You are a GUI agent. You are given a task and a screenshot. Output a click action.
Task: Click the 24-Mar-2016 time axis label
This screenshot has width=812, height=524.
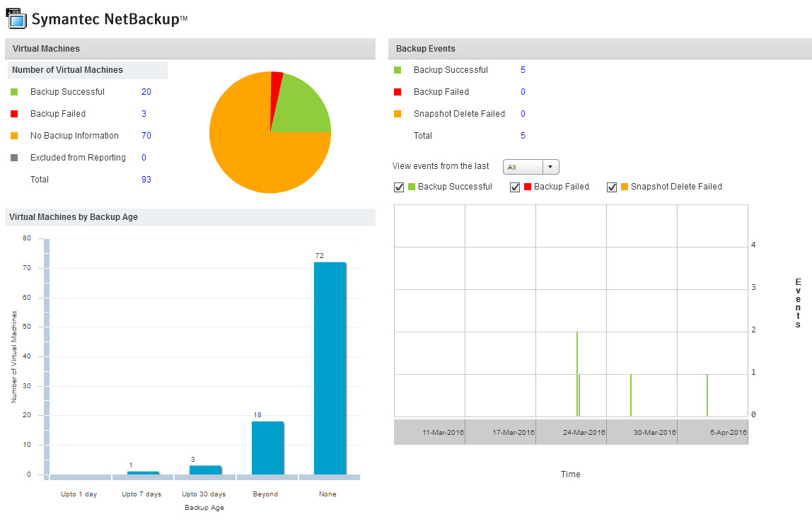pos(584,432)
